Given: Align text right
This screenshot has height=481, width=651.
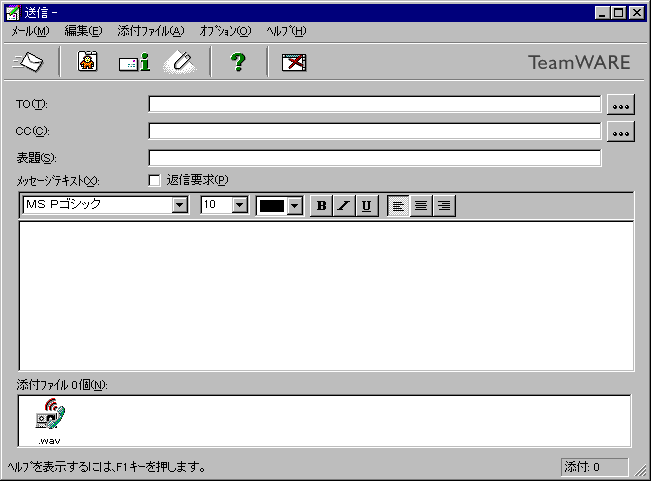Looking at the screenshot, I should pyautogui.click(x=444, y=205).
